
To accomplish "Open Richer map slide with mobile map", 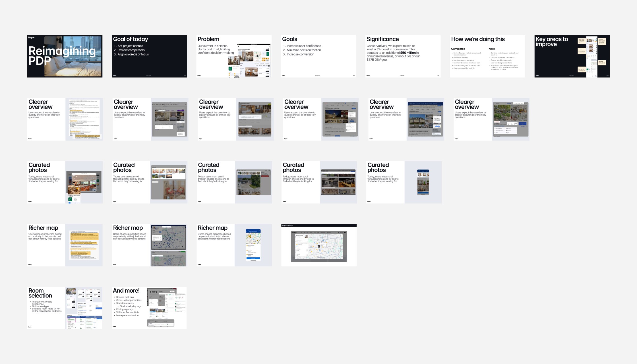I will click(x=234, y=245).
